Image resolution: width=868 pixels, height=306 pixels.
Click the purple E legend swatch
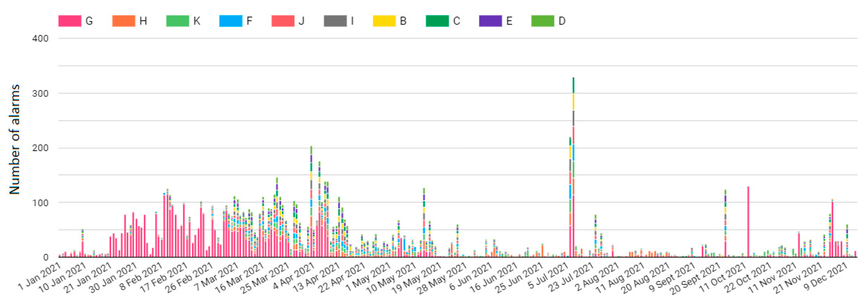coord(490,21)
